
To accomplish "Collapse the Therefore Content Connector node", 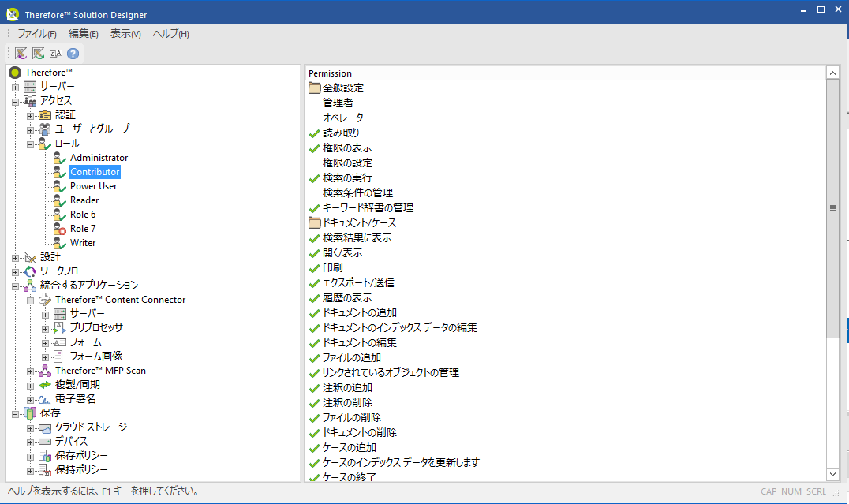I will tap(30, 300).
